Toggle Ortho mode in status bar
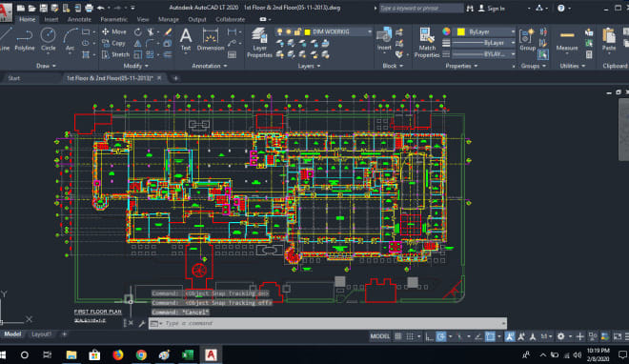This screenshot has height=364, width=629. [x=429, y=336]
